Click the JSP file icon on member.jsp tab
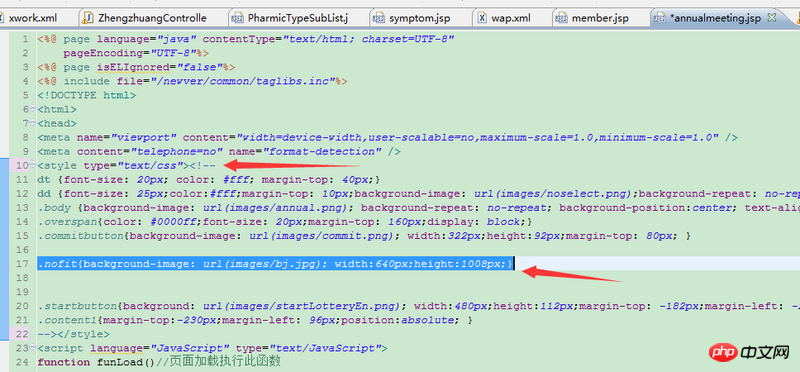 coord(561,18)
